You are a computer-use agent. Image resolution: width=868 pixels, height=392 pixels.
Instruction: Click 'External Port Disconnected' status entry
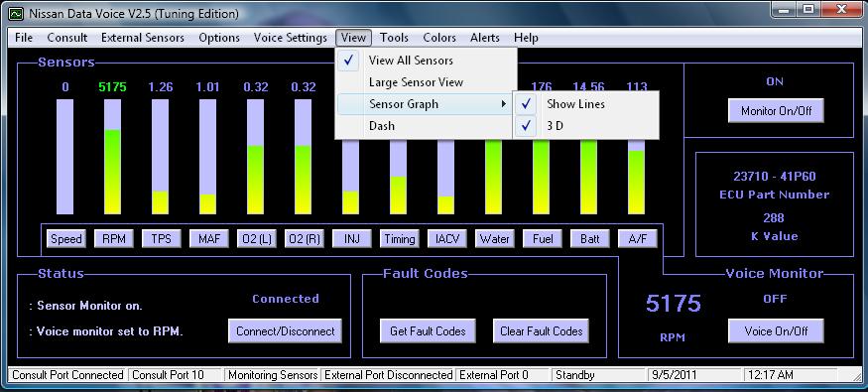pos(388,375)
